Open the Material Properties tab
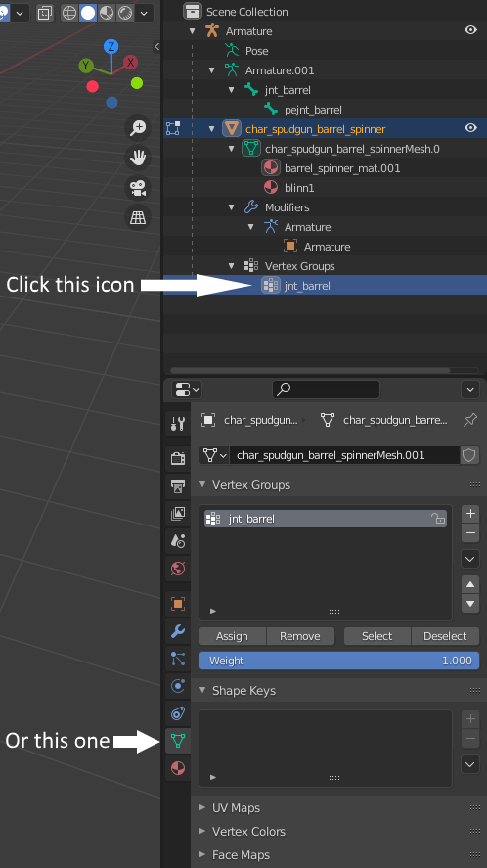Viewport: 487px width, 868px height. 178,768
